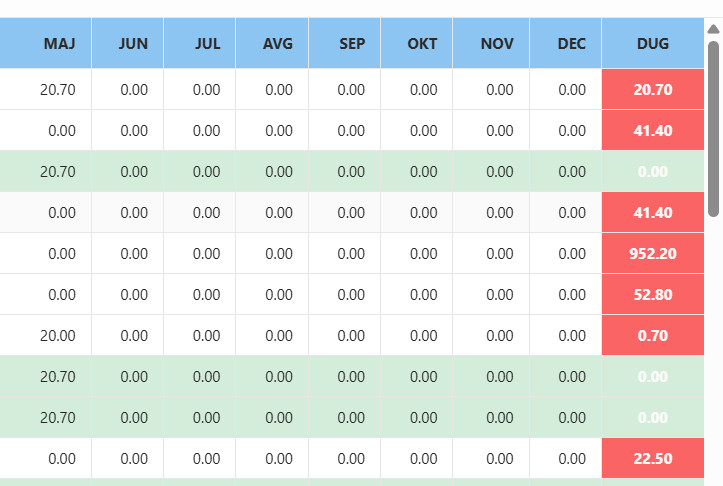Click the JUL column header
The width and height of the screenshot is (723, 486).
(x=207, y=44)
